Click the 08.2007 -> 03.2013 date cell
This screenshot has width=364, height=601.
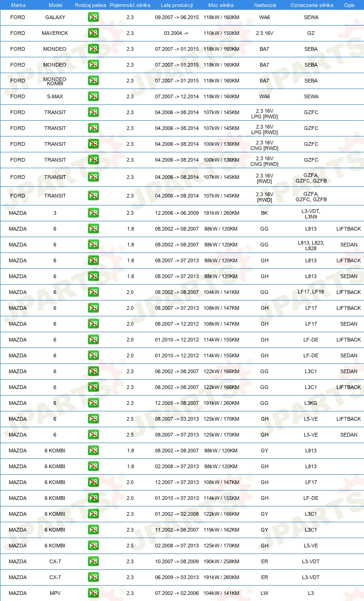177,419
